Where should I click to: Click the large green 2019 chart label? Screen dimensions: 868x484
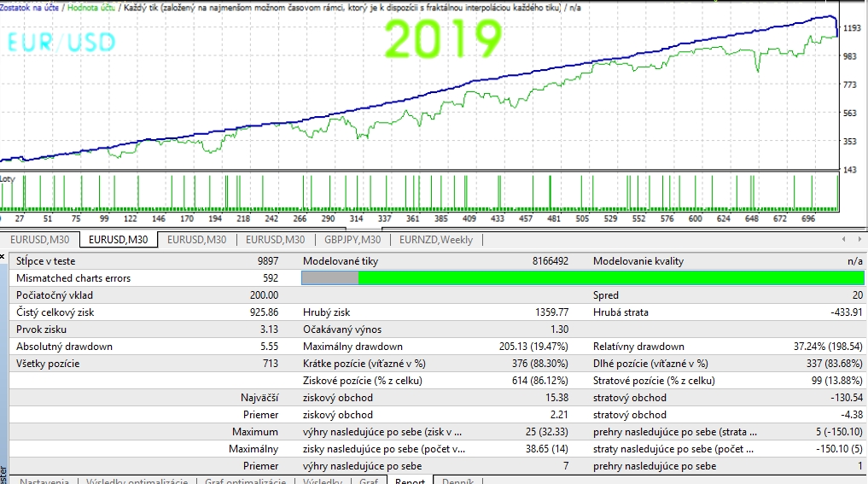[442, 39]
